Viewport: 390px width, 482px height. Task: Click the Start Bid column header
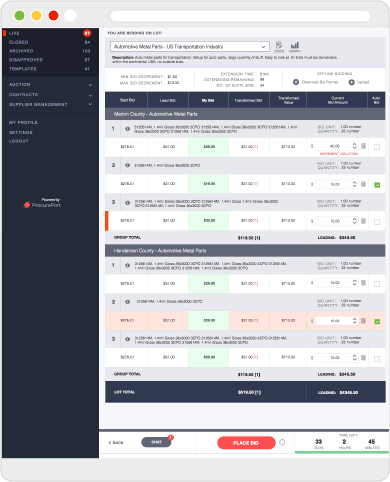coord(127,100)
